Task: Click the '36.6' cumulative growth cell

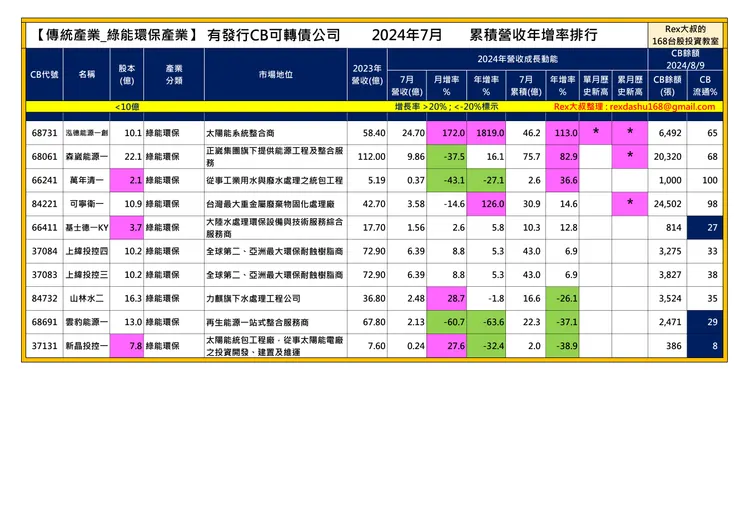Action: click(x=562, y=180)
